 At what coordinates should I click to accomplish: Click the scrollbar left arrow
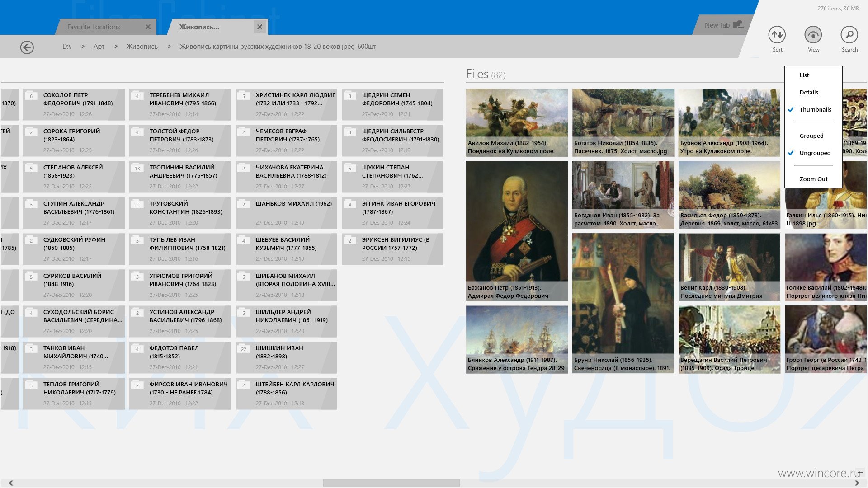tap(11, 483)
